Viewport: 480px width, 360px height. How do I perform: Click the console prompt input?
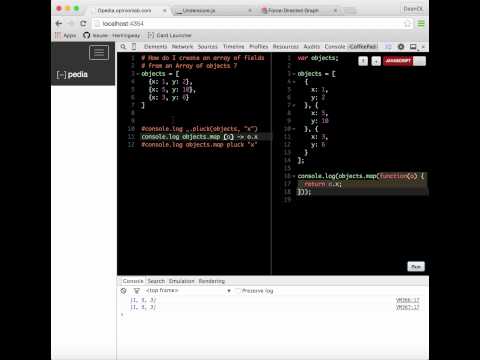[x=273, y=315]
